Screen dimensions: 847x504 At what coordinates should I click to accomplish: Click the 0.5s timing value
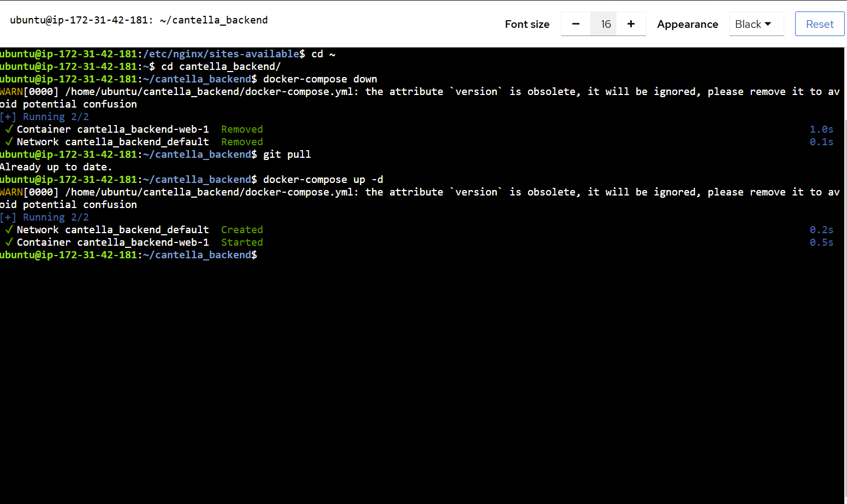821,242
